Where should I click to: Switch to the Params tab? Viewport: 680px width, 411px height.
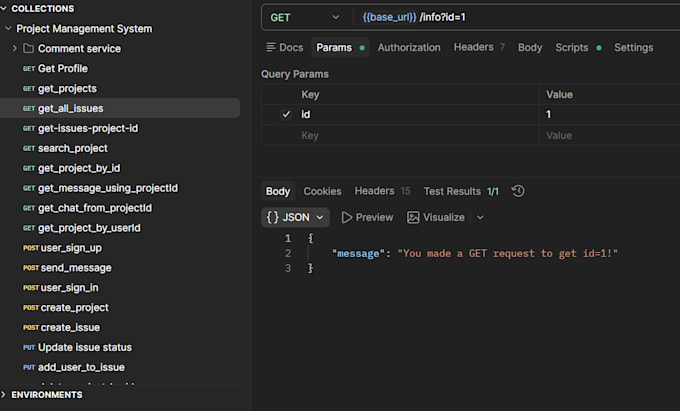340,47
